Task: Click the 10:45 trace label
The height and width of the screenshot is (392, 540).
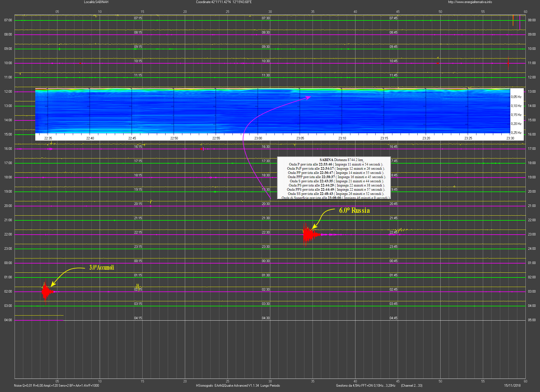Action: 394,61
